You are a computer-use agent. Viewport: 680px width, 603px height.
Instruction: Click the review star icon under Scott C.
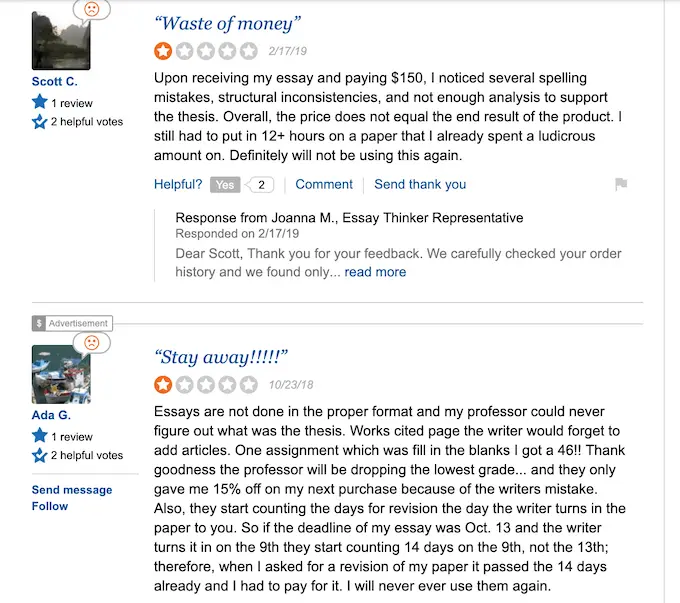click(40, 102)
